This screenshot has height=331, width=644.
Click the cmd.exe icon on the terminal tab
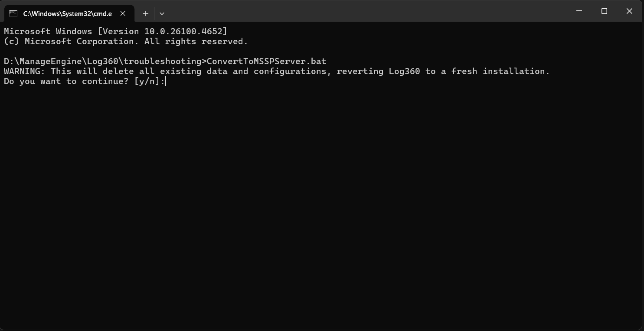(x=14, y=13)
